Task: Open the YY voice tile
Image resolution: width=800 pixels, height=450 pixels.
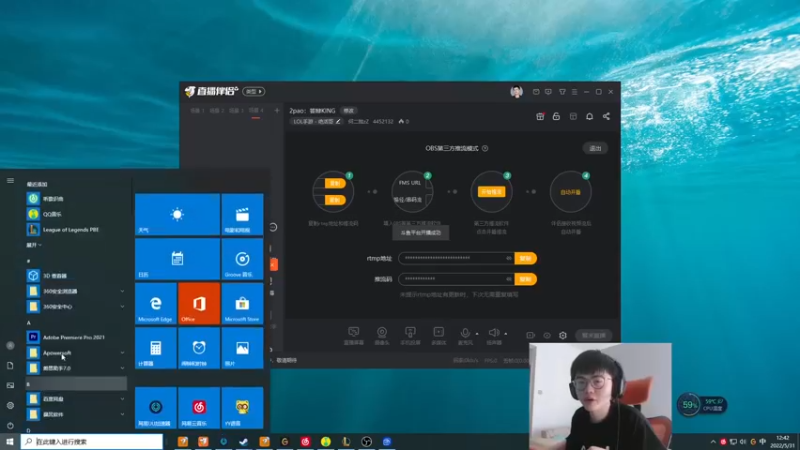Action: coord(242,408)
